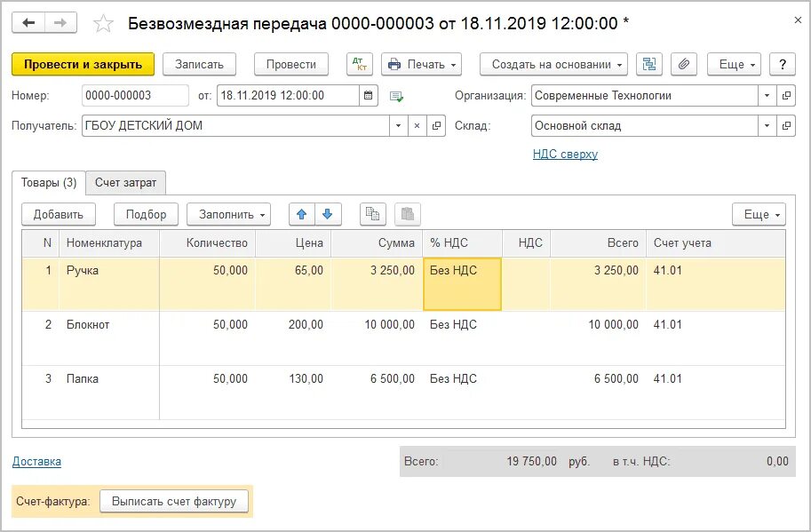Open document structure (related documents) icon
811x532 pixels.
pyautogui.click(x=649, y=64)
